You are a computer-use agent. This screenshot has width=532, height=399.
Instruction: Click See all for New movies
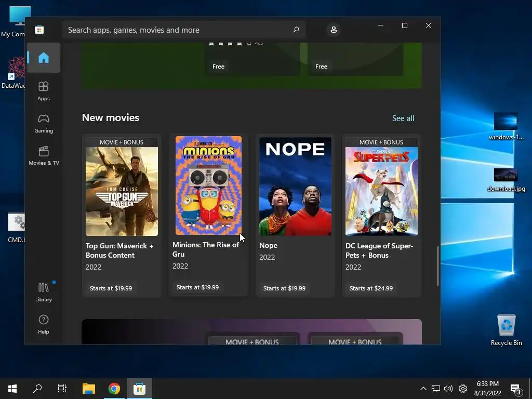tap(403, 118)
